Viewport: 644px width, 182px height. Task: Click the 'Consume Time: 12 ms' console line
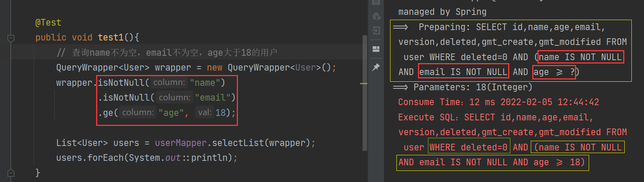pos(498,102)
